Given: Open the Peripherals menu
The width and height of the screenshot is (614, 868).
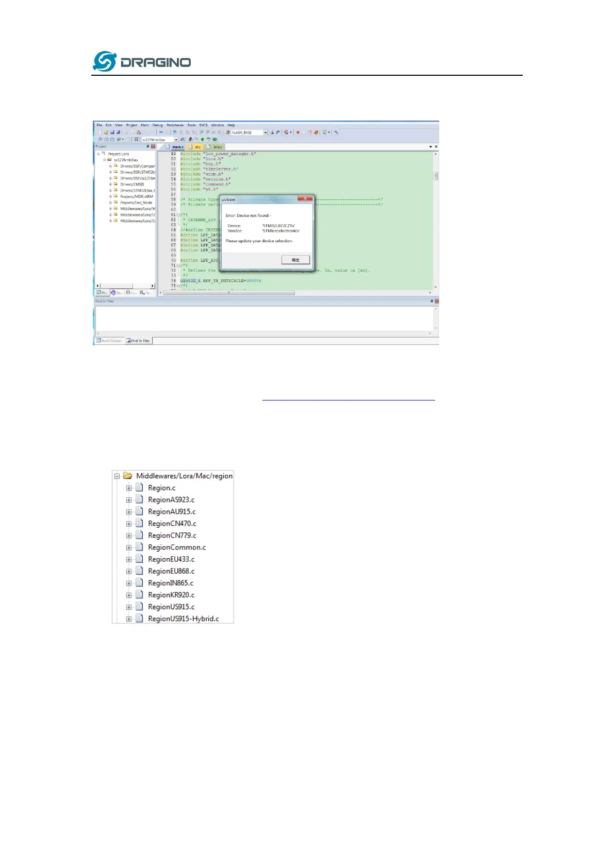Looking at the screenshot, I should (175, 125).
